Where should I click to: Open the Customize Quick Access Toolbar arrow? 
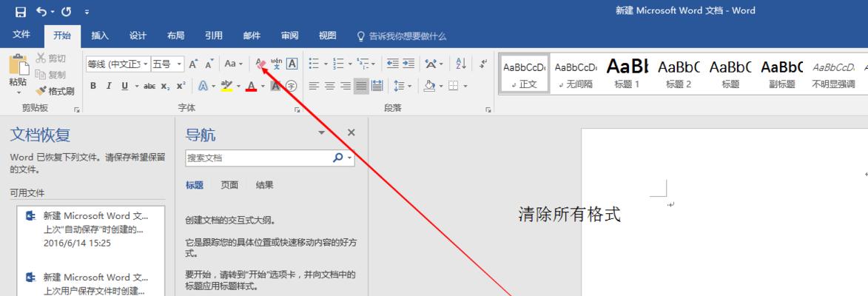point(87,12)
